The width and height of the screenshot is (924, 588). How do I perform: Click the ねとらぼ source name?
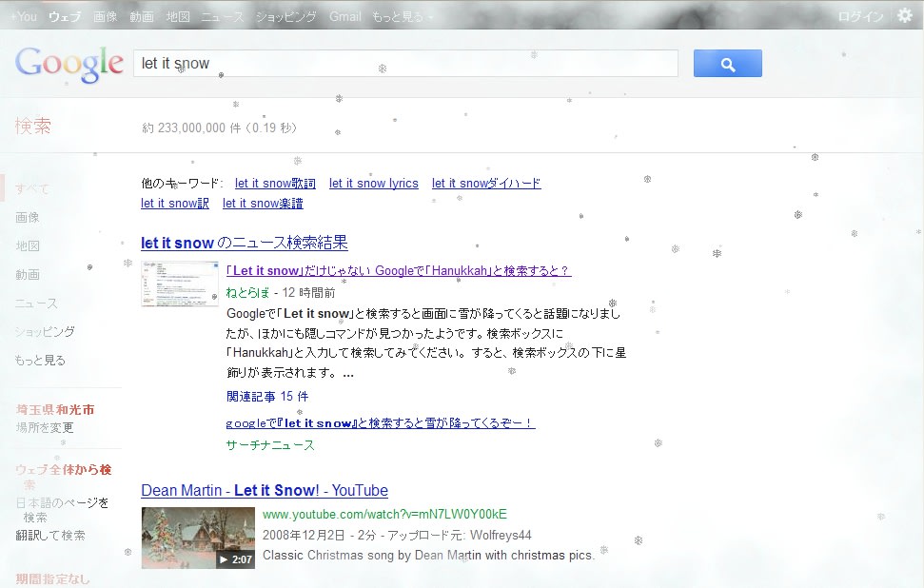pyautogui.click(x=247, y=293)
